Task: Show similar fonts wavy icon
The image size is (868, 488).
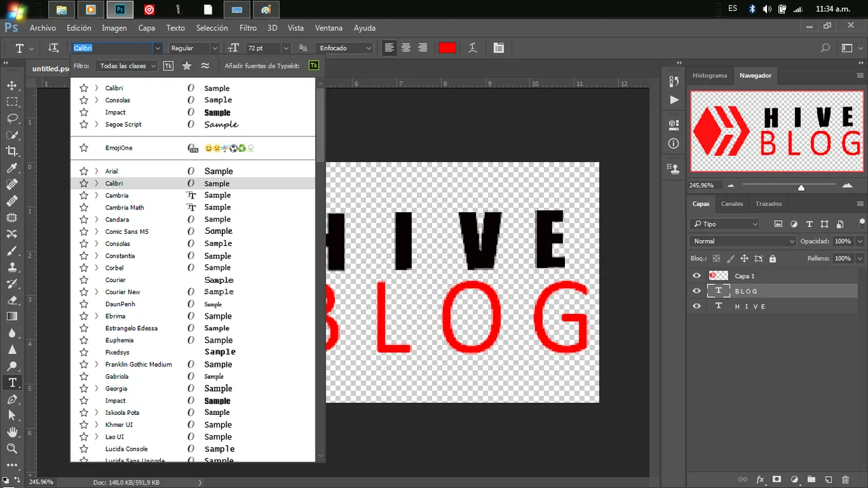Action: [x=205, y=66]
